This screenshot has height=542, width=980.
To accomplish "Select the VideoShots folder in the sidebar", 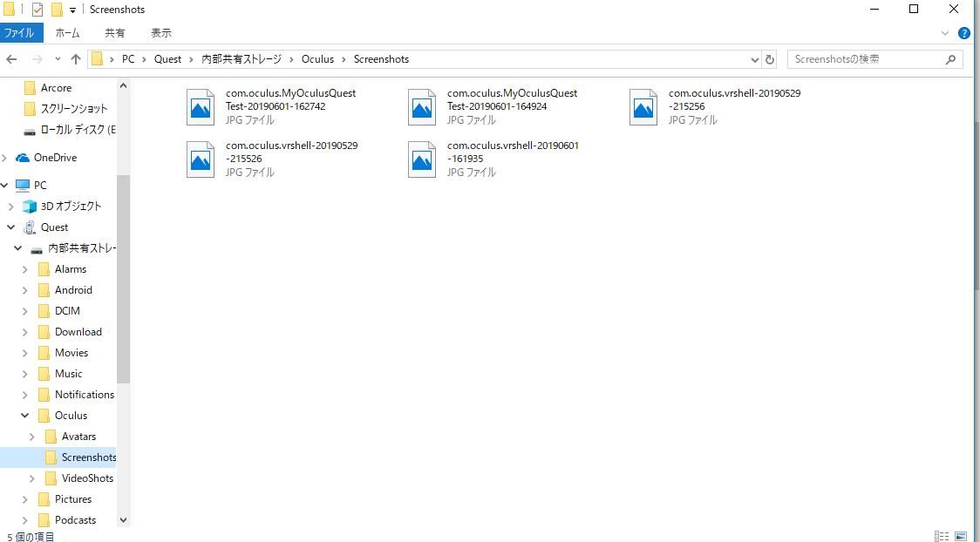I will click(90, 478).
